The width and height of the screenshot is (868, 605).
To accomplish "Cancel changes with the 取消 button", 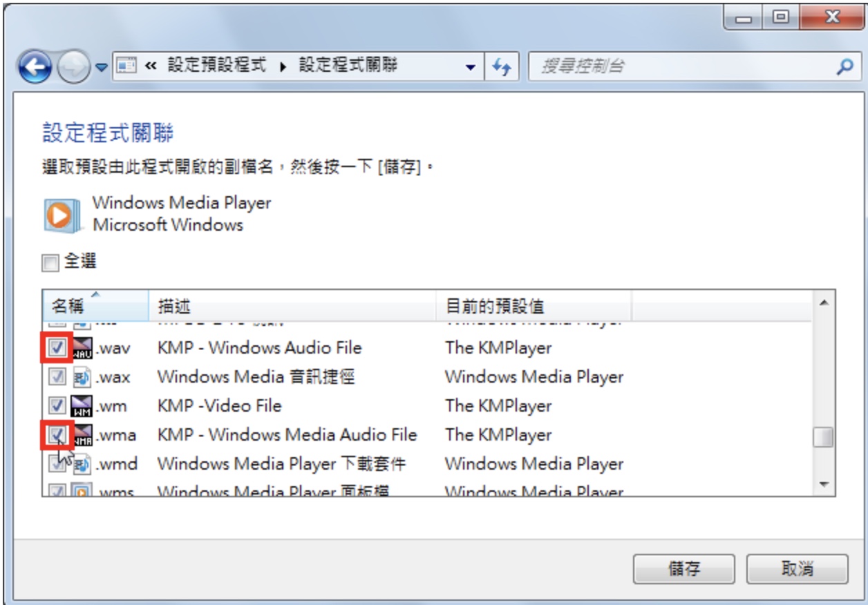I will point(798,568).
